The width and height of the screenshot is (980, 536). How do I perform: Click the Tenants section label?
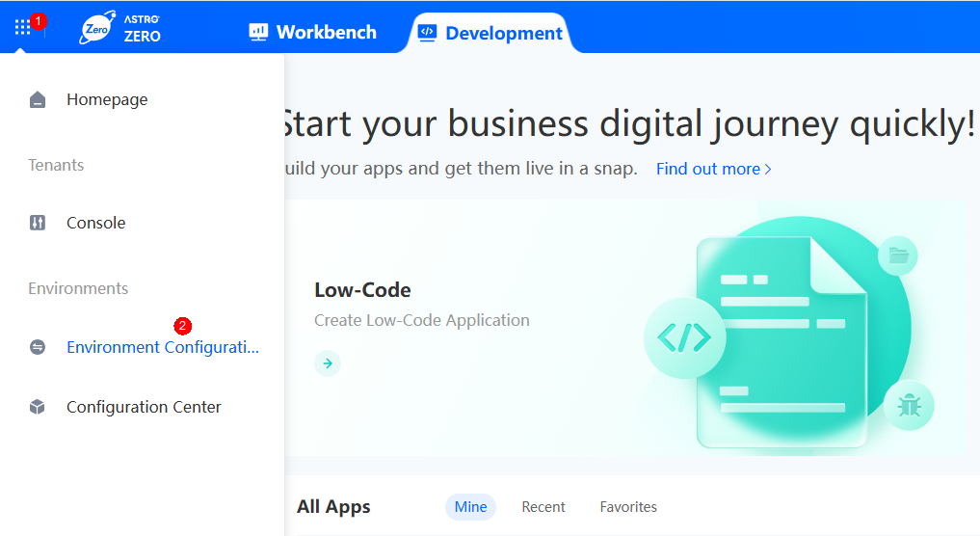point(56,165)
